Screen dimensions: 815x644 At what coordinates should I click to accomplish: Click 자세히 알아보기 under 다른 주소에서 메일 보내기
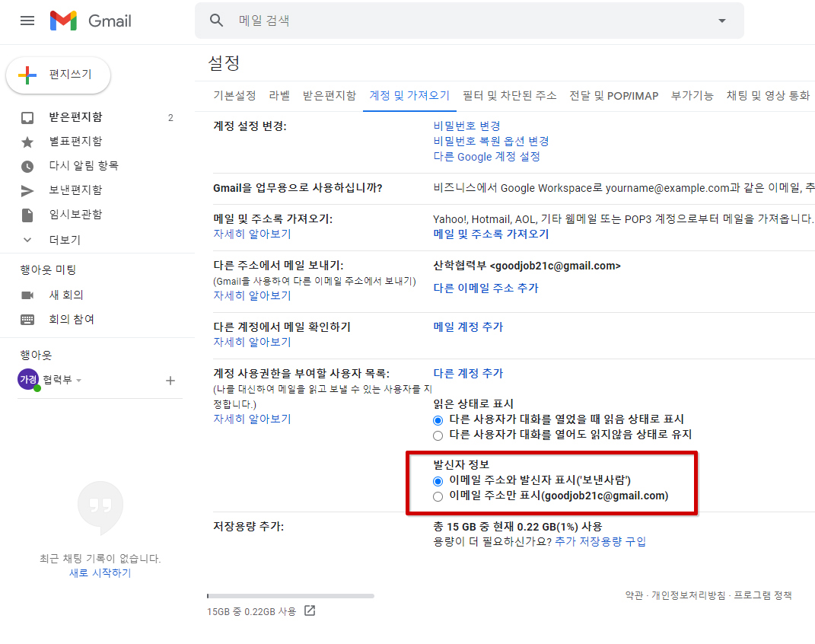[252, 295]
